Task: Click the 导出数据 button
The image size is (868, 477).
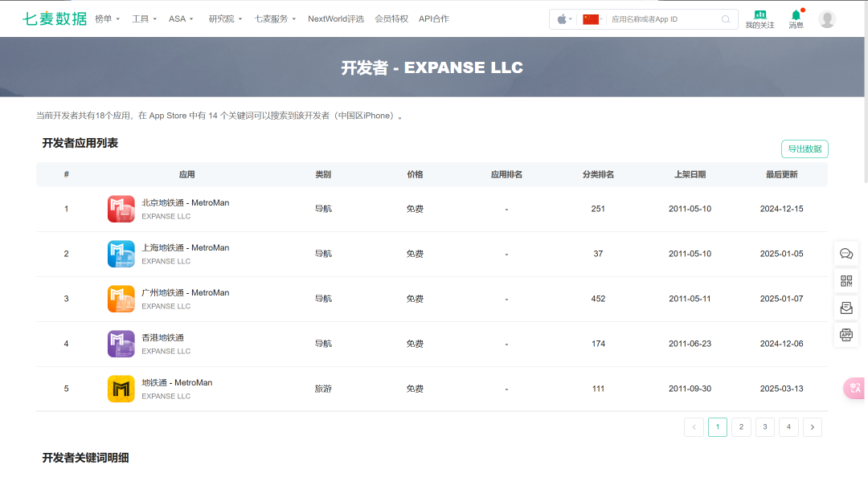Action: coord(805,149)
